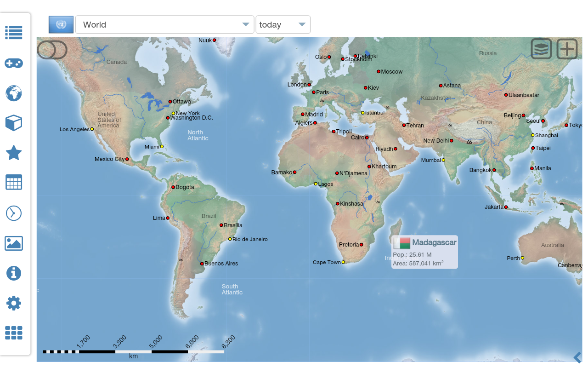Open the apps grid icon
The width and height of the screenshot is (588, 368).
click(13, 333)
